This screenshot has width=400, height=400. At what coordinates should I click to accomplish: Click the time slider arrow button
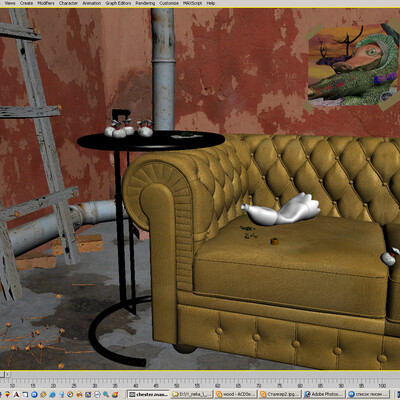[x=7, y=374]
